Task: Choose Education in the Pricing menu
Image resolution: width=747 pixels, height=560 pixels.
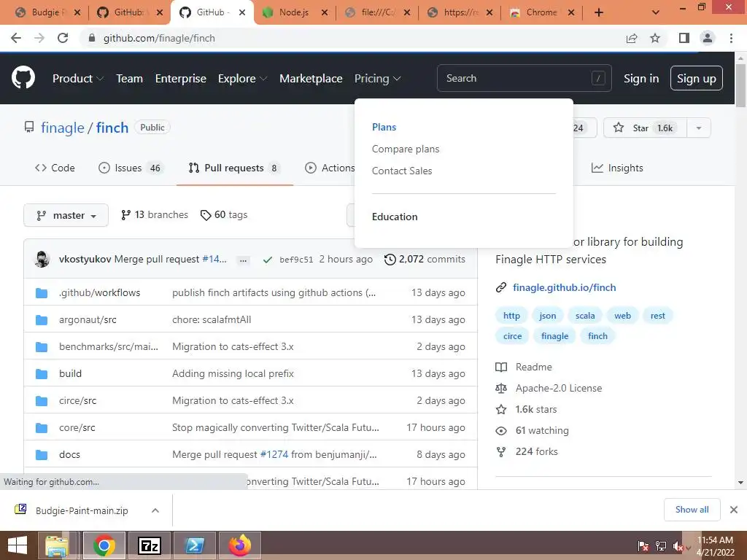Action: [x=395, y=217]
